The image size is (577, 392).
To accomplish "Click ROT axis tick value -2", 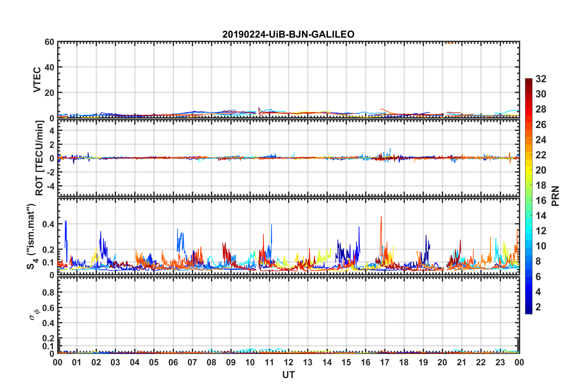I will tap(50, 172).
